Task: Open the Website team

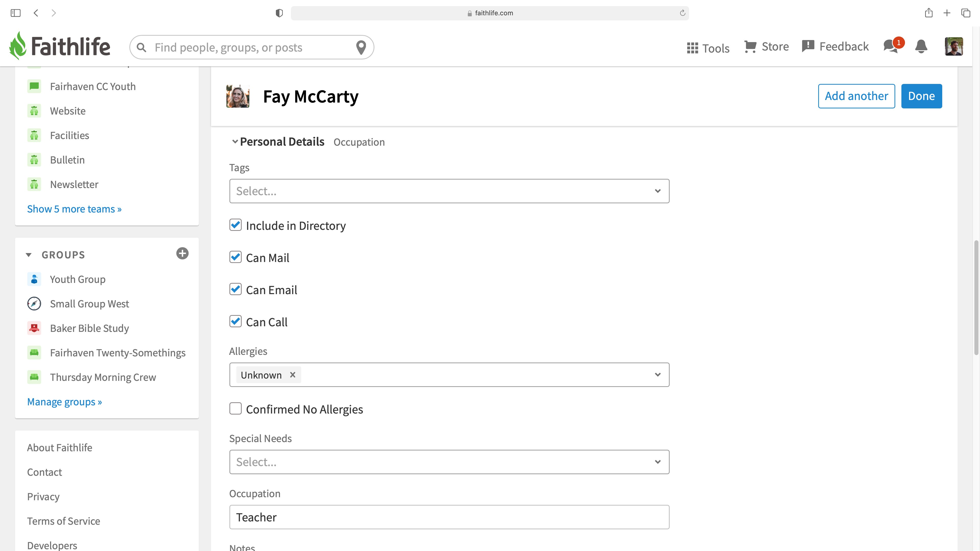Action: coord(68,111)
